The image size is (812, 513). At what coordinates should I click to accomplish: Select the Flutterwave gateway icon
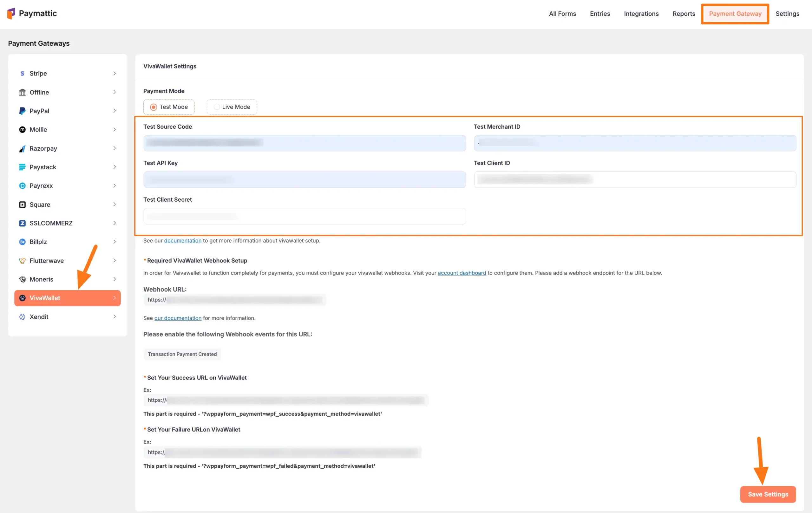pyautogui.click(x=22, y=261)
